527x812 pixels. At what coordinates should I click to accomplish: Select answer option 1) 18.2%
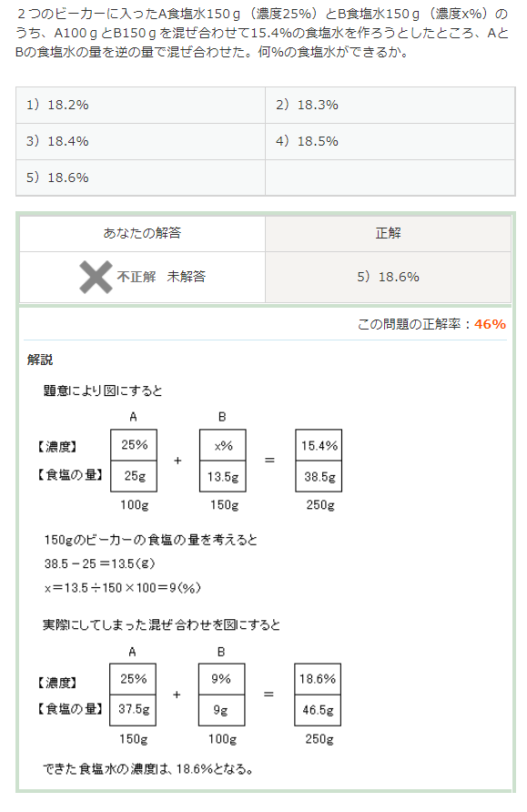click(62, 105)
